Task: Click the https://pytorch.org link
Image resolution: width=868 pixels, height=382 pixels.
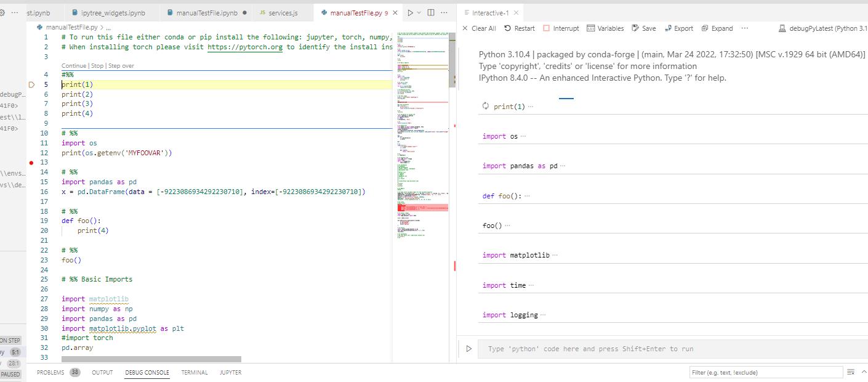Action: (x=245, y=47)
